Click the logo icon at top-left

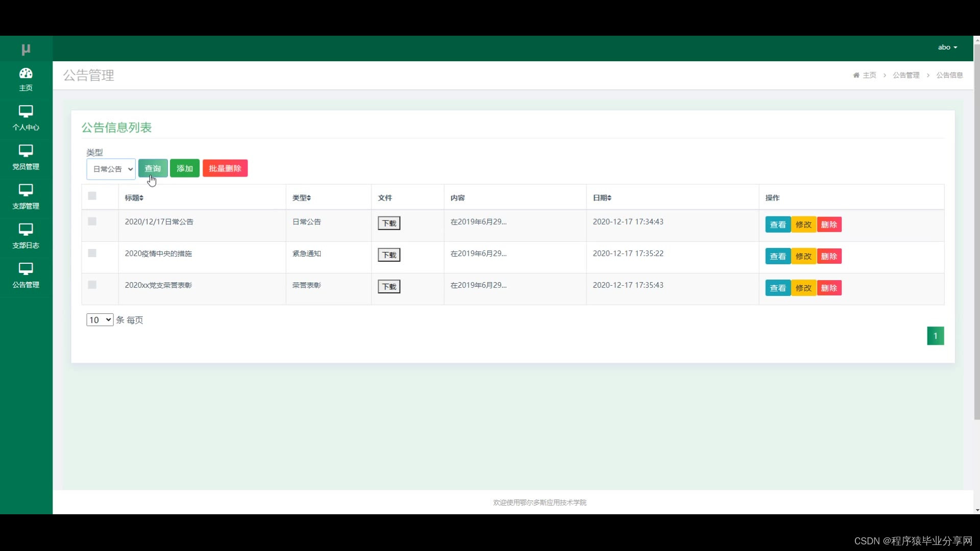[x=26, y=49]
